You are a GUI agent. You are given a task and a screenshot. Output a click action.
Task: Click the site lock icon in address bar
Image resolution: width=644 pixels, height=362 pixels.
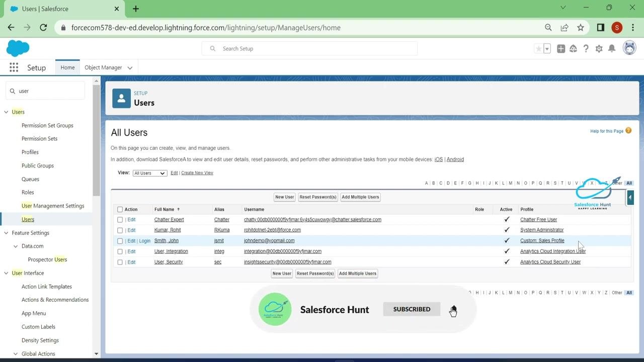tap(63, 28)
